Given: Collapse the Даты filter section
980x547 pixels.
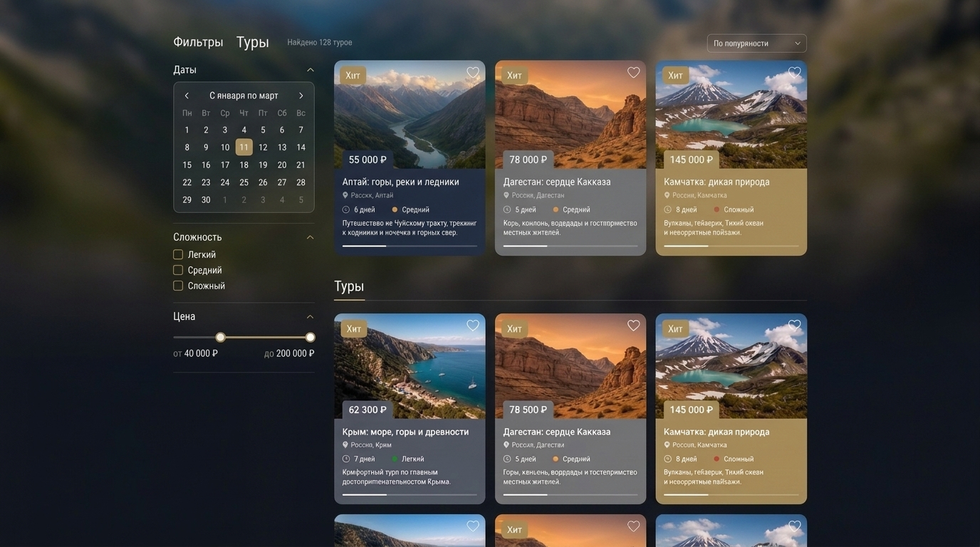Looking at the screenshot, I should coord(310,70).
